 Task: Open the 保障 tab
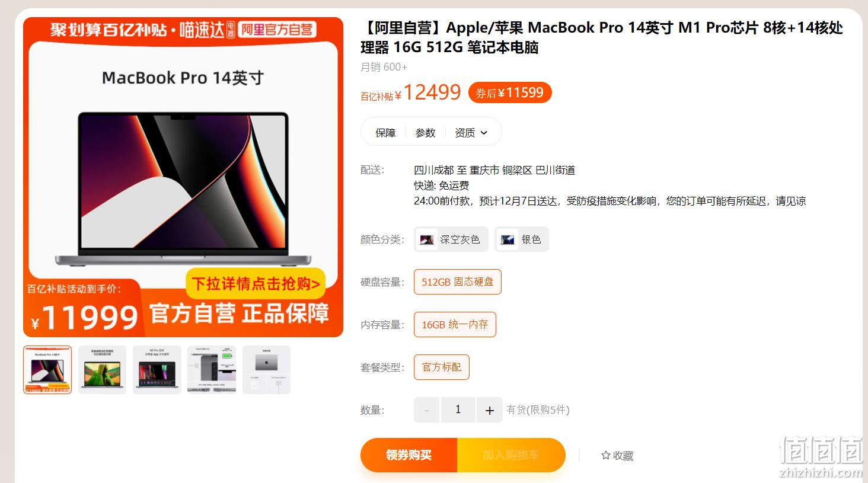(385, 133)
